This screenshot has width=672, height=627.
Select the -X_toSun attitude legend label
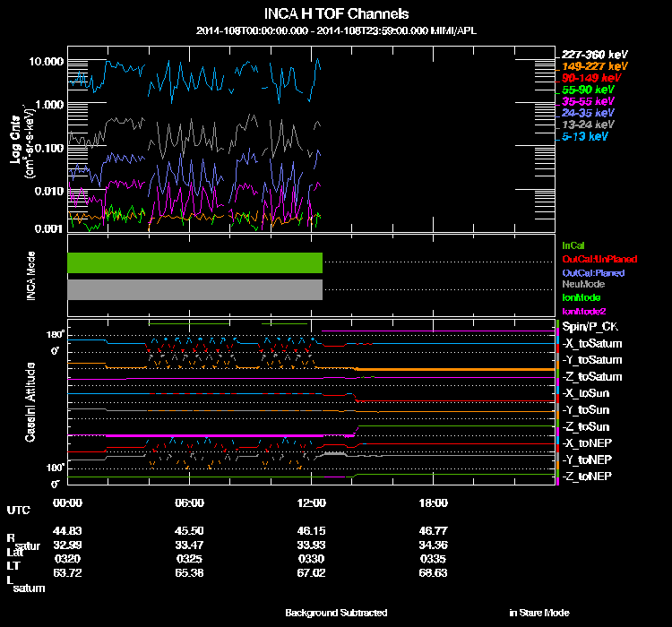[x=588, y=393]
